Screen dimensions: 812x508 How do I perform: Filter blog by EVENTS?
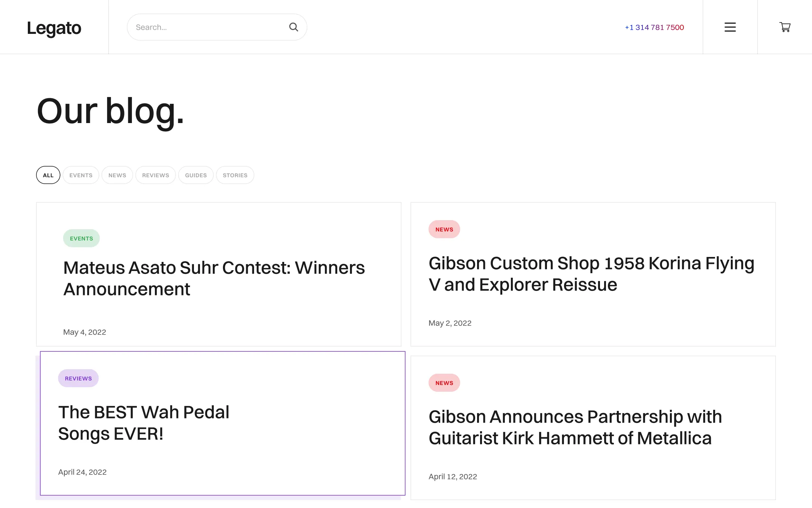81,175
